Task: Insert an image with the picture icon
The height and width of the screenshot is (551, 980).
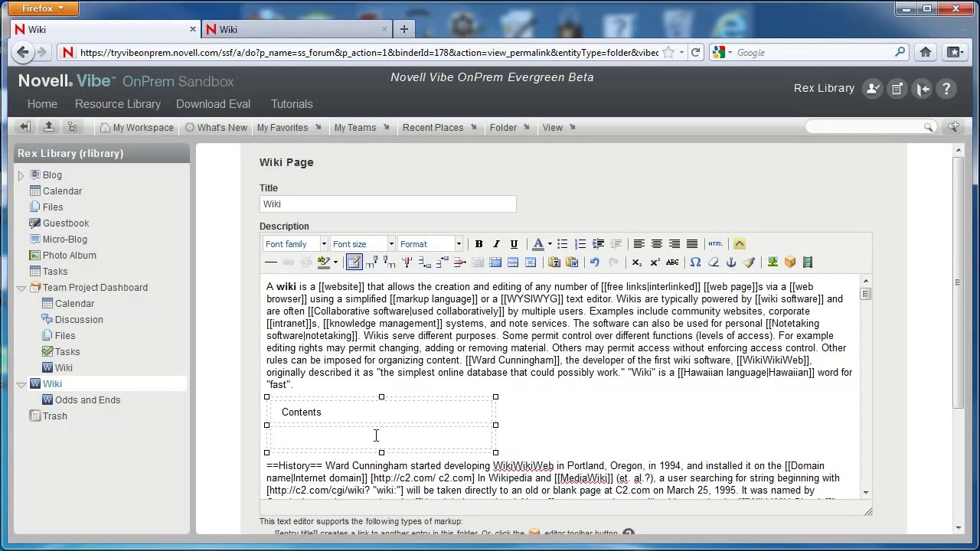Action: [773, 262]
